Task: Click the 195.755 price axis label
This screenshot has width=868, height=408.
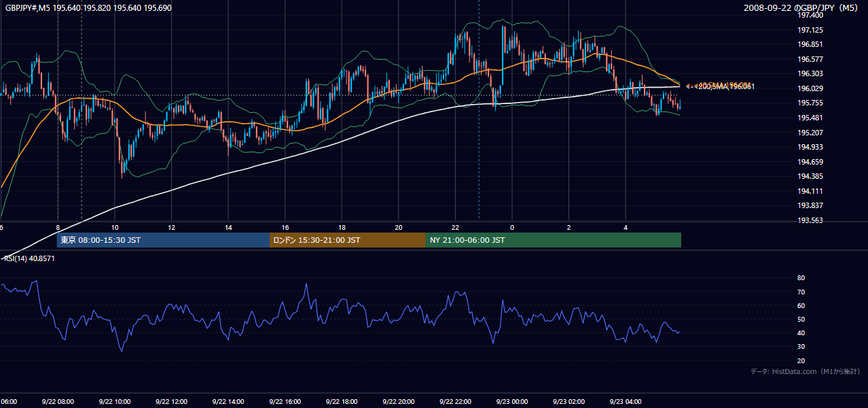Action: 811,103
